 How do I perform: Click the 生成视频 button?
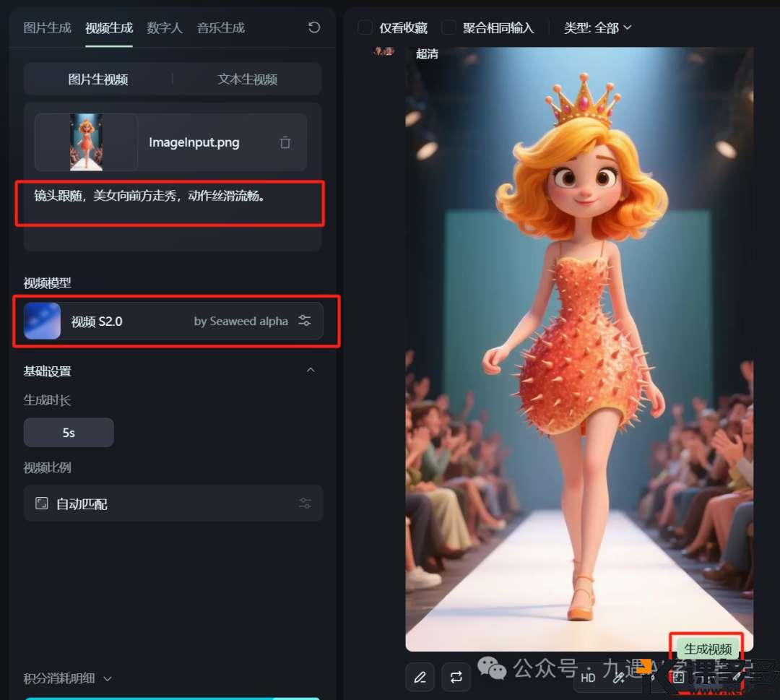tap(708, 649)
